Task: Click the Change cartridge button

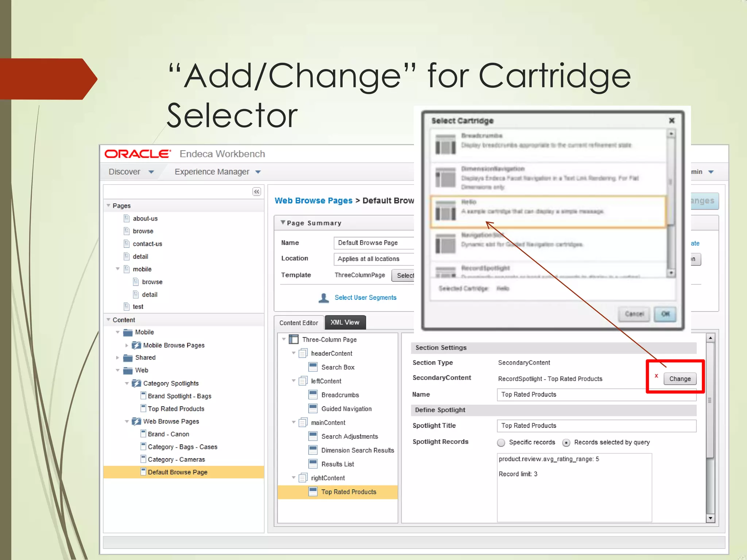Action: (680, 379)
